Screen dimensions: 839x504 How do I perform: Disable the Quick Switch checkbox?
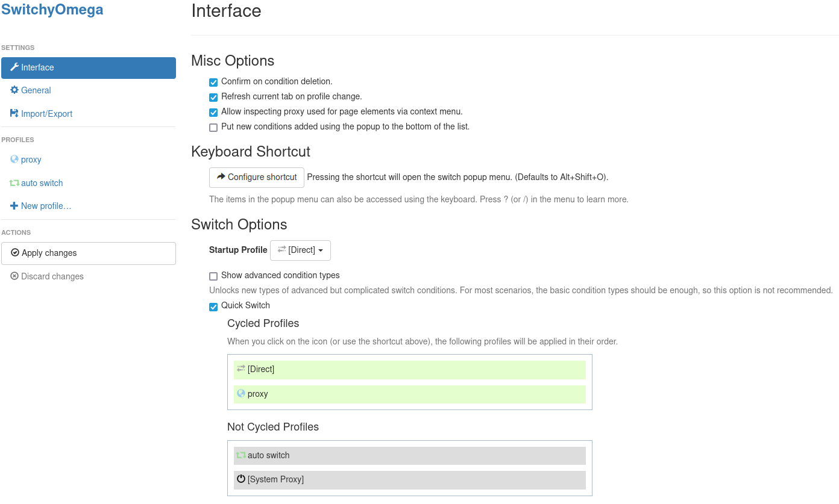[213, 306]
